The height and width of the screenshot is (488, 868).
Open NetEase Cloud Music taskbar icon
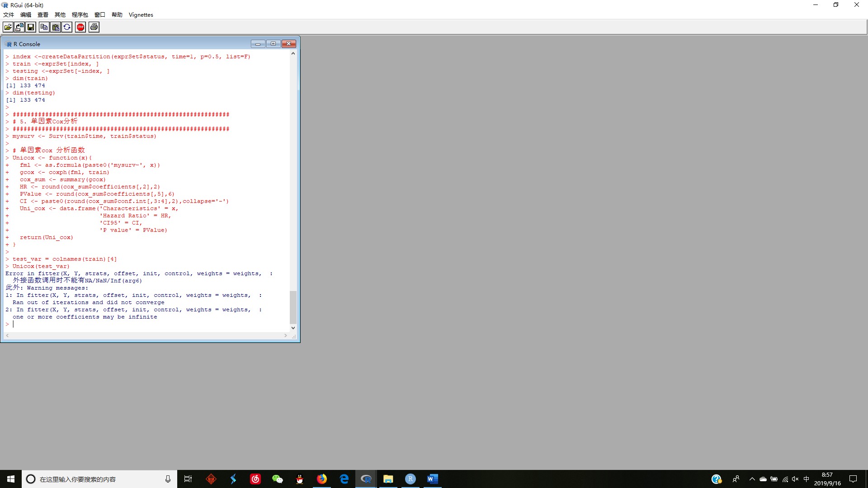point(255,479)
